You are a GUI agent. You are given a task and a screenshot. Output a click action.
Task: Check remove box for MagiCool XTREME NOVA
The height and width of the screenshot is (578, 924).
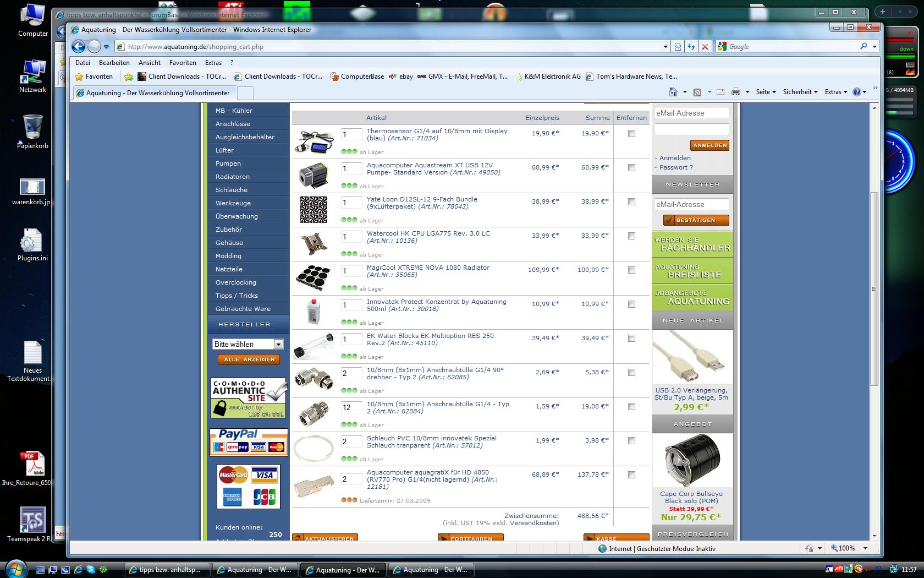click(631, 270)
